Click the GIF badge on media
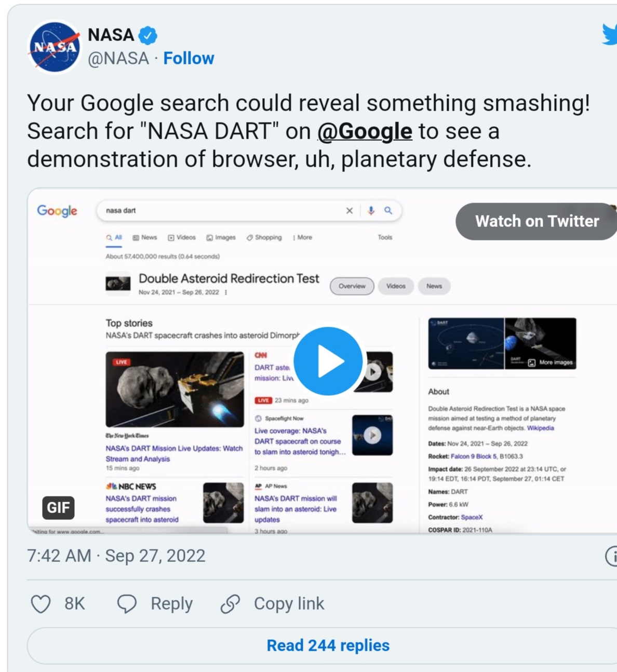The height and width of the screenshot is (672, 617). coord(58,507)
